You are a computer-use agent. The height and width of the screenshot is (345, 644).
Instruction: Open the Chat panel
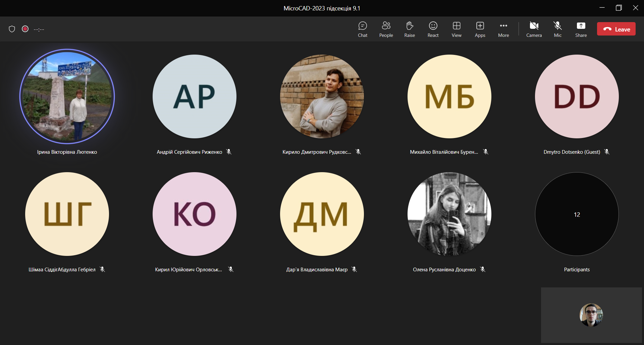pos(363,29)
